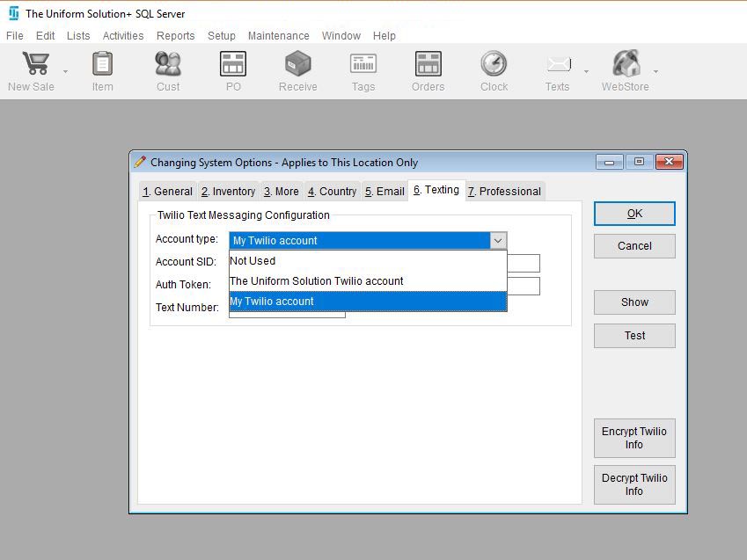The width and height of the screenshot is (747, 560).
Task: Expand the WebStore toolbar arrow
Action: point(656,71)
